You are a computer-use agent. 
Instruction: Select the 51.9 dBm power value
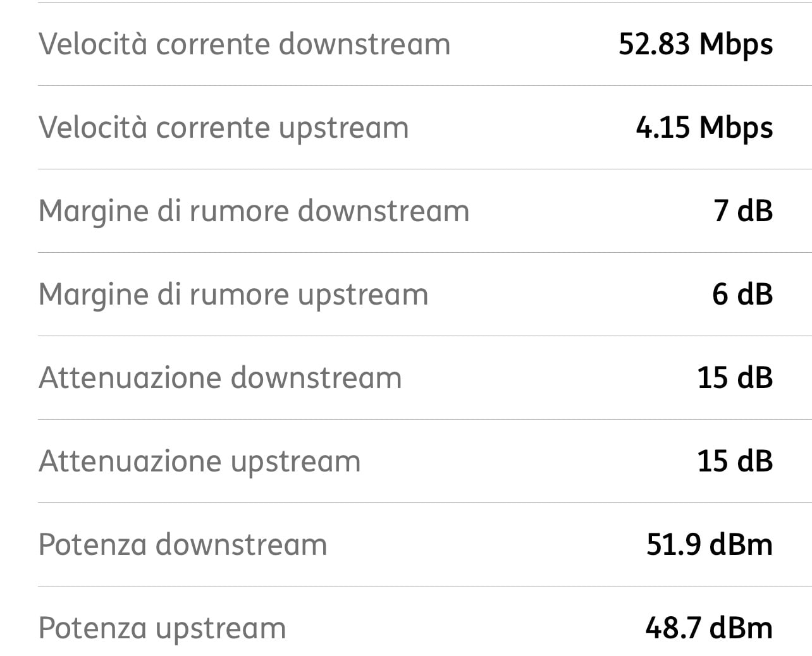(x=709, y=545)
